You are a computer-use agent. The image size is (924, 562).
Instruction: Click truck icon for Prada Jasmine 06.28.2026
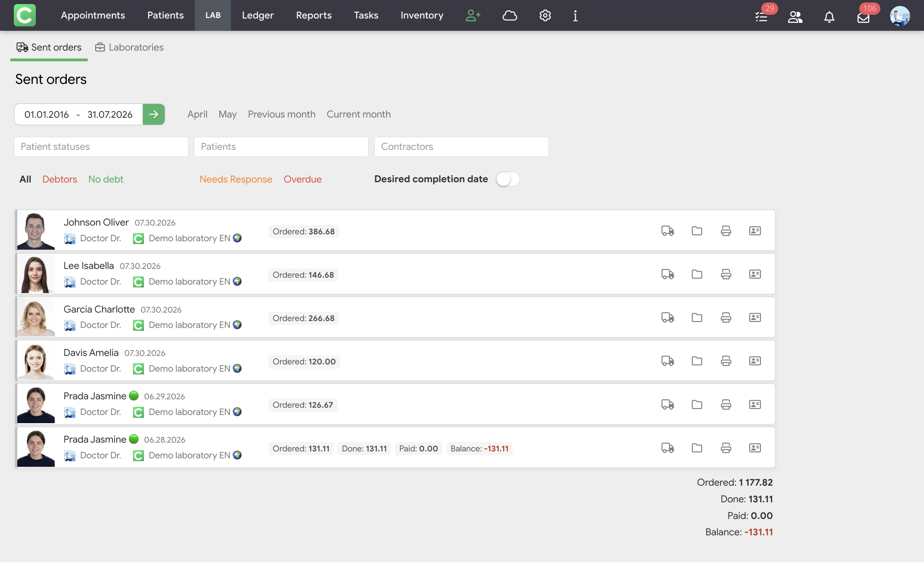668,448
